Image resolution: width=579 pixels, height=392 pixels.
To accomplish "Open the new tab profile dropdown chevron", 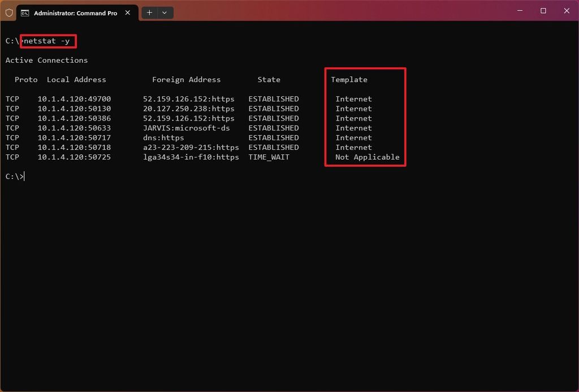I will tap(165, 12).
